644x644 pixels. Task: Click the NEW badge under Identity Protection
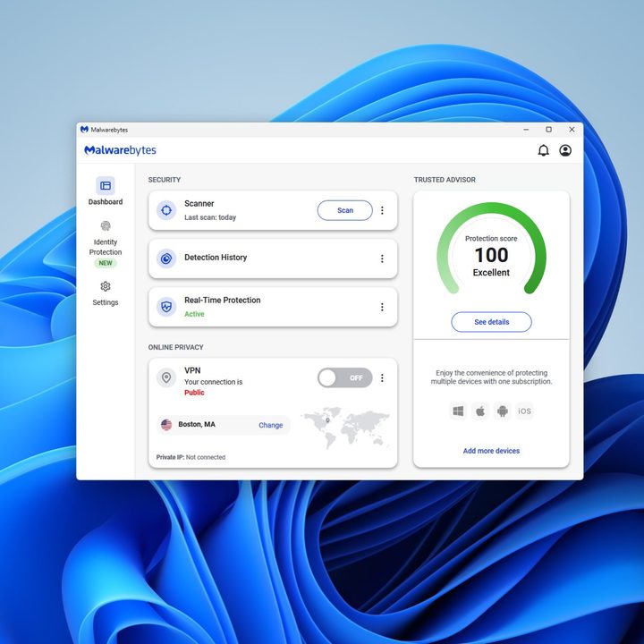(106, 263)
